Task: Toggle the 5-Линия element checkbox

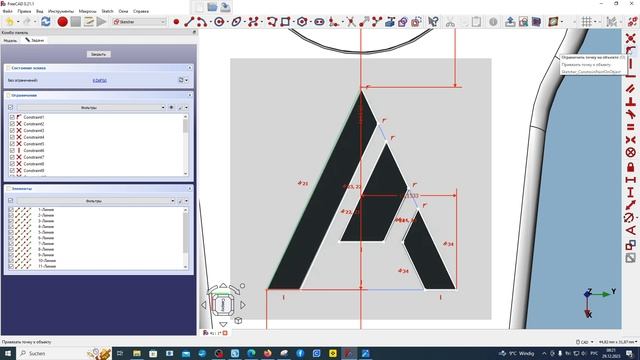Action: coord(11,232)
